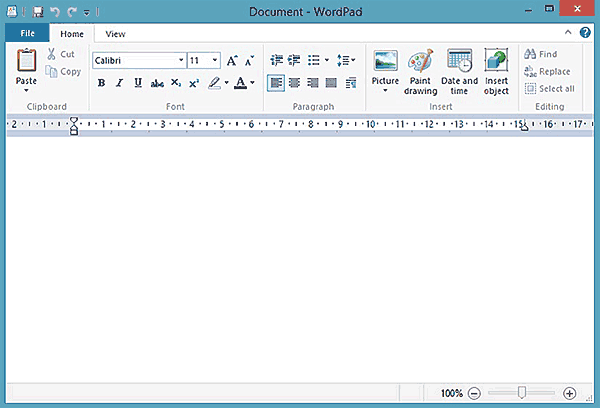Expand the Picture dropdown arrow

point(385,91)
